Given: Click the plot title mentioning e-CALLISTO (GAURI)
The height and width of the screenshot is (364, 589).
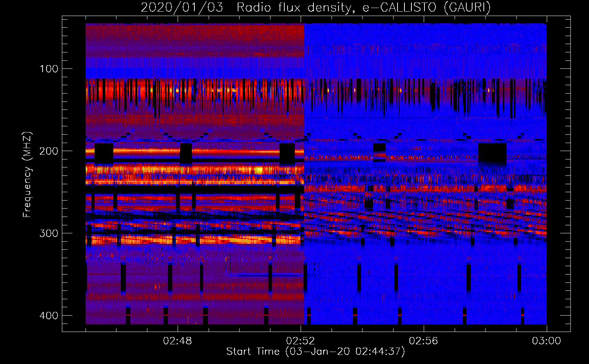Looking at the screenshot, I should 316,7.
